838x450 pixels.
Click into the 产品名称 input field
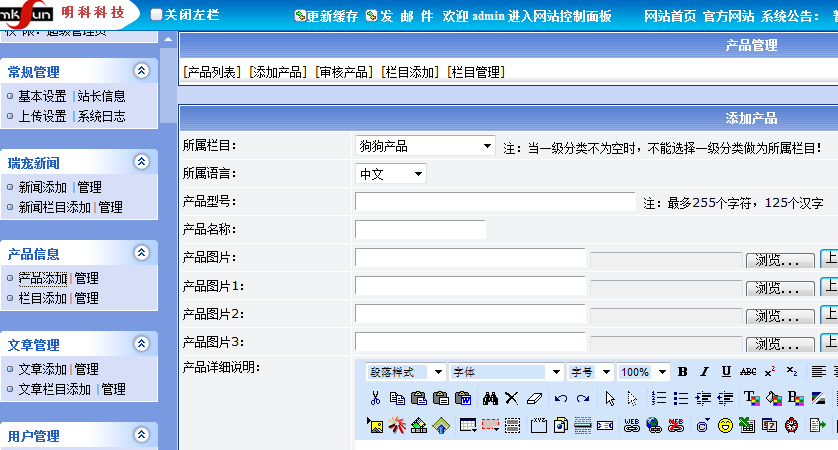tap(420, 229)
